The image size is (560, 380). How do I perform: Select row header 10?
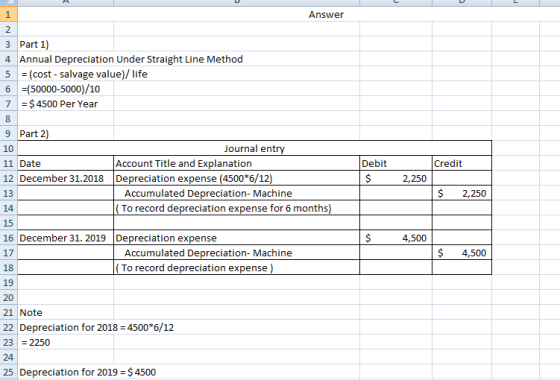8,148
